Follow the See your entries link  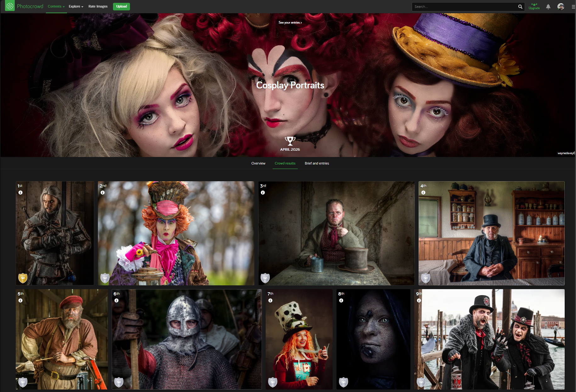point(290,23)
